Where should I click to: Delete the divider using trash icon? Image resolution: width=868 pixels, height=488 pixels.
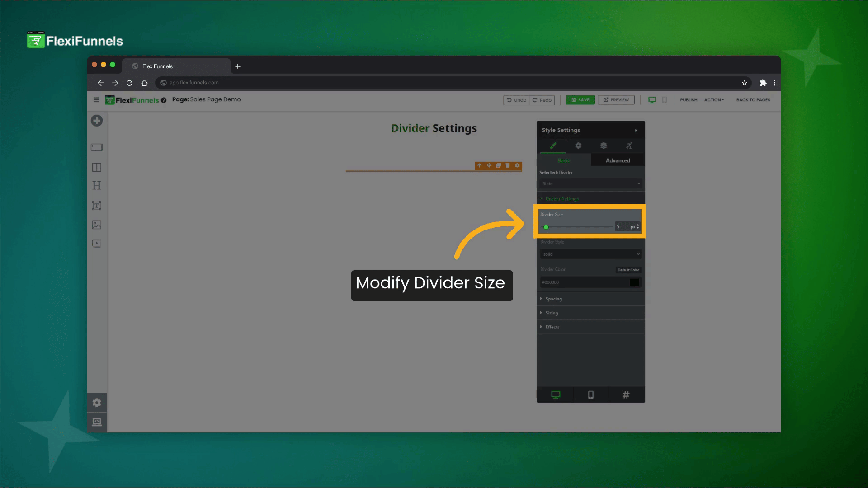(x=508, y=166)
